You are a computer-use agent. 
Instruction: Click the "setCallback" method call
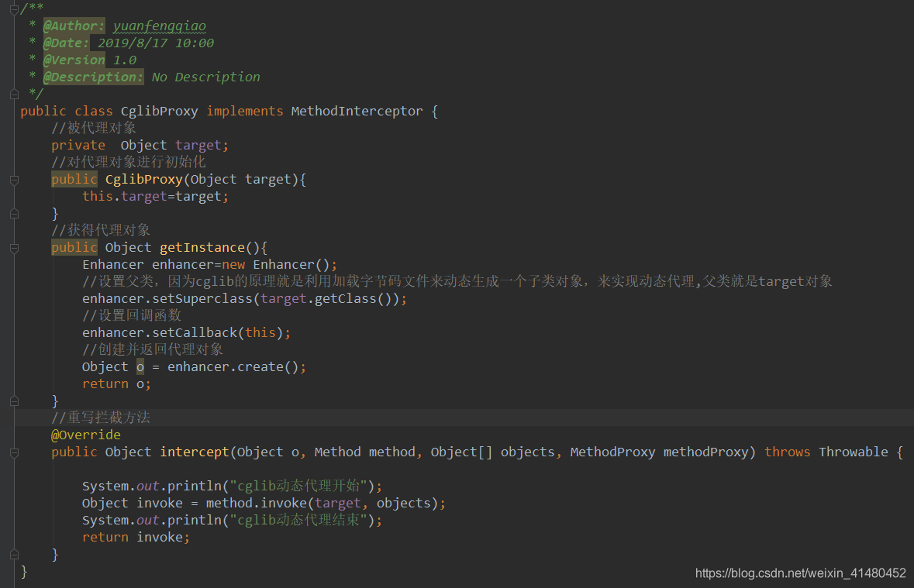click(195, 333)
